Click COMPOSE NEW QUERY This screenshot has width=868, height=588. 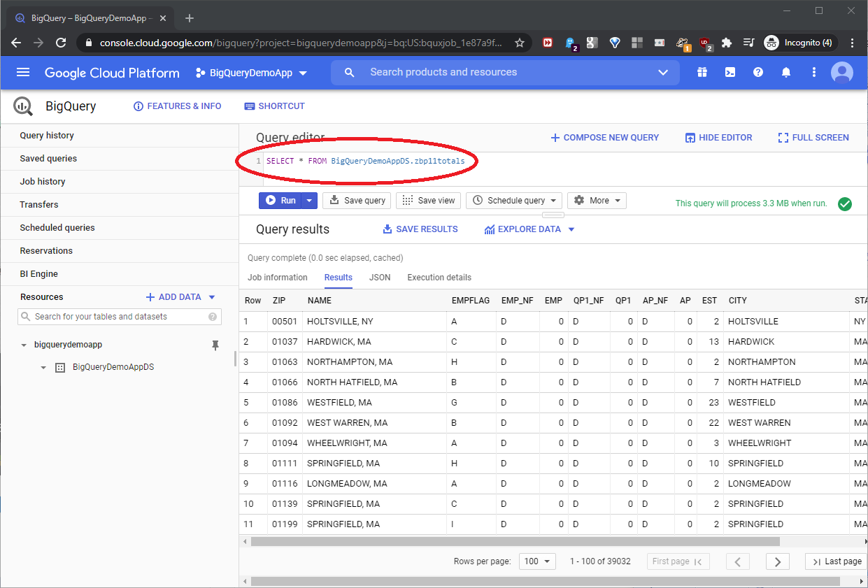(x=605, y=138)
